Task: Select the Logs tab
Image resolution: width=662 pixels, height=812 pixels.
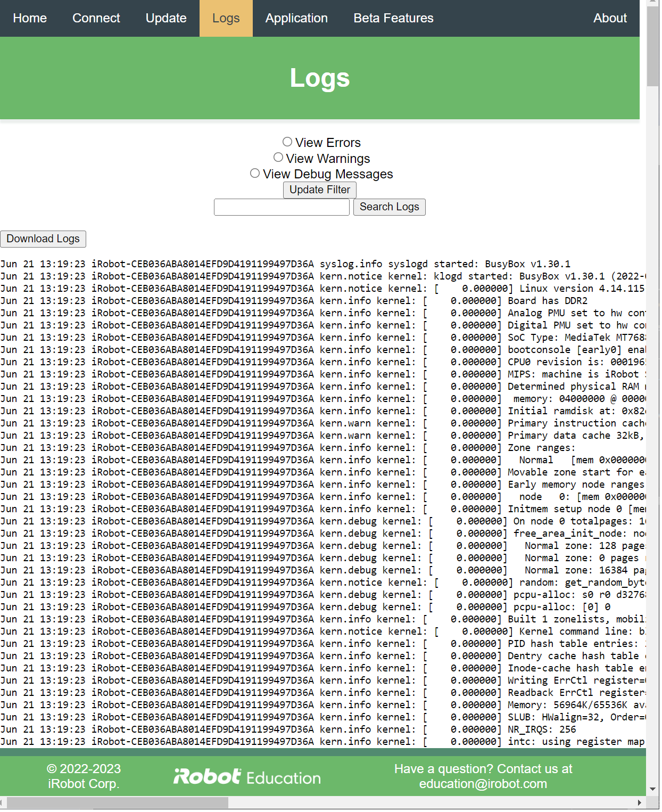Action: point(226,18)
